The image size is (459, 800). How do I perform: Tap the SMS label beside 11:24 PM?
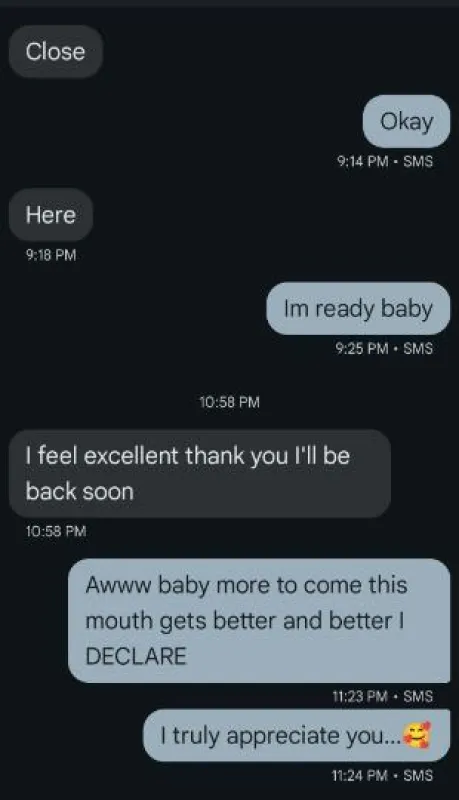click(x=418, y=776)
